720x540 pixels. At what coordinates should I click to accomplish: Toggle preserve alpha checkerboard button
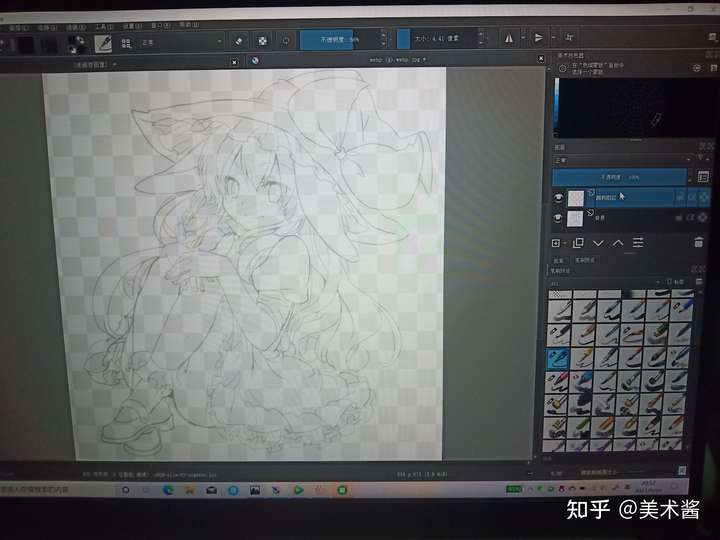[262, 41]
